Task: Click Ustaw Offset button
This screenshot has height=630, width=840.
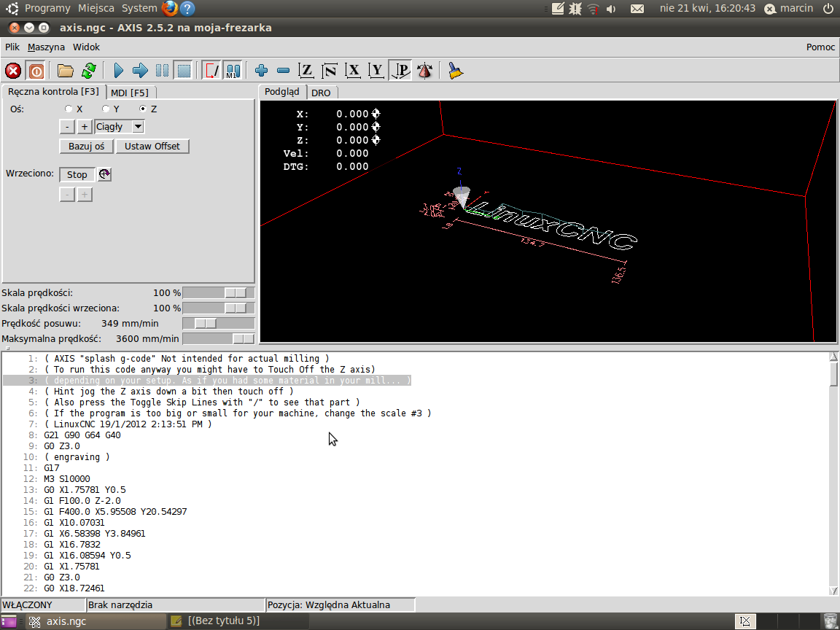Action: (152, 147)
